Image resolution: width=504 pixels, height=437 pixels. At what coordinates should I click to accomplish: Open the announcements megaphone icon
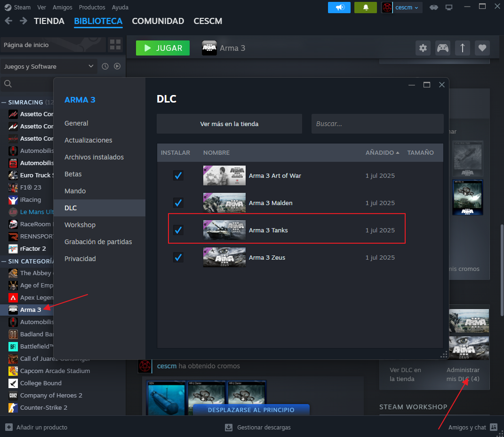tap(339, 7)
